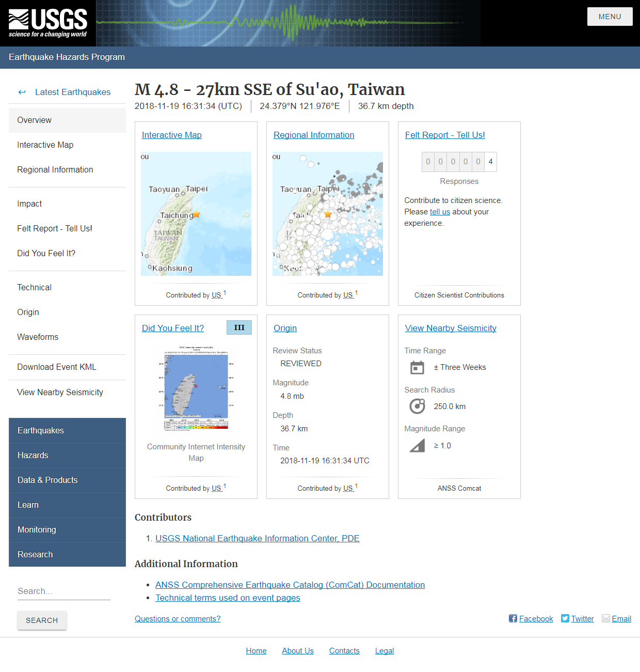
Task: Click Earthquake Hazards Program header link
Action: tap(67, 57)
